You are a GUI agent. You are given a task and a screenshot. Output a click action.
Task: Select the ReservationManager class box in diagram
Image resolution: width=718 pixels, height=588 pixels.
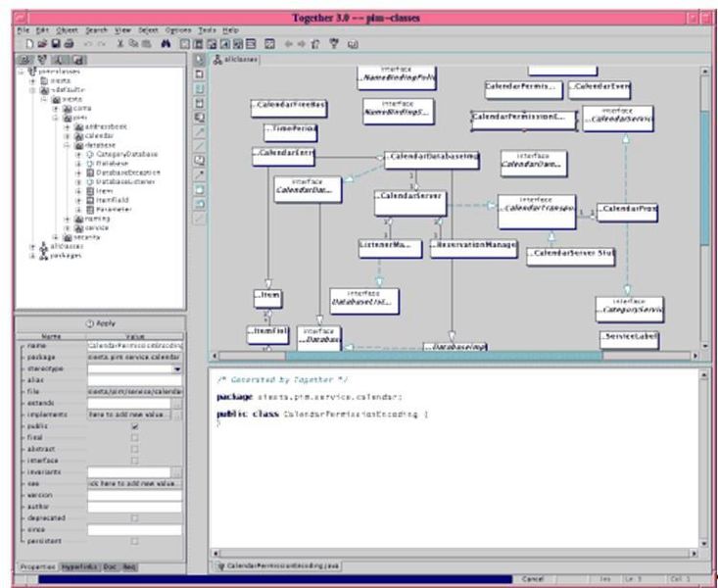tap(474, 248)
